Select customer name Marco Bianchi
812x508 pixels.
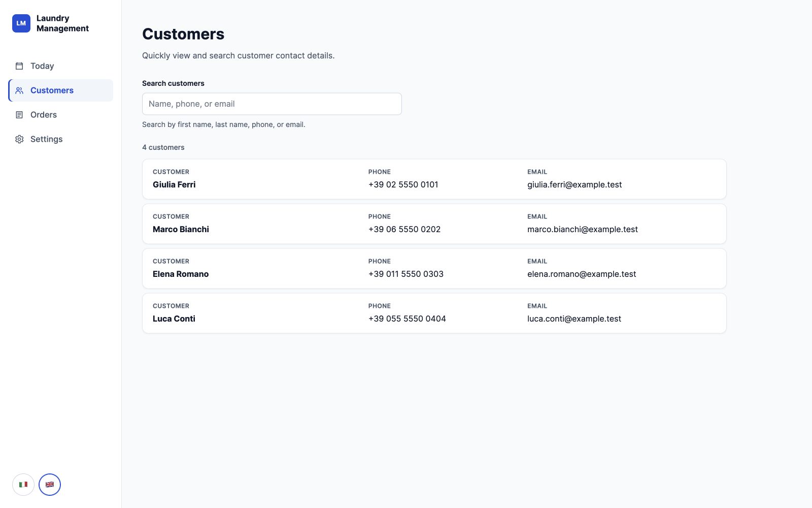tap(181, 229)
